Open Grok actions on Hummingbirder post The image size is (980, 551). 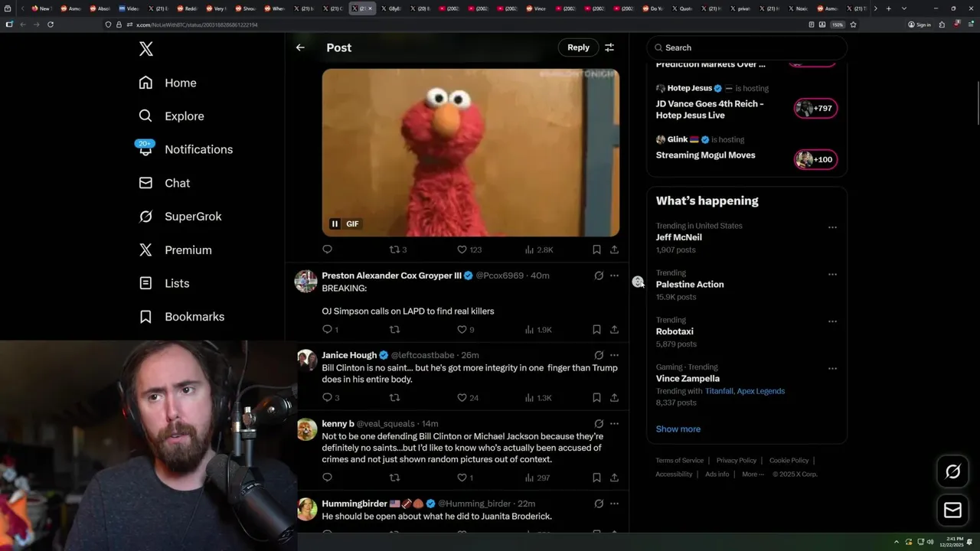click(x=599, y=504)
